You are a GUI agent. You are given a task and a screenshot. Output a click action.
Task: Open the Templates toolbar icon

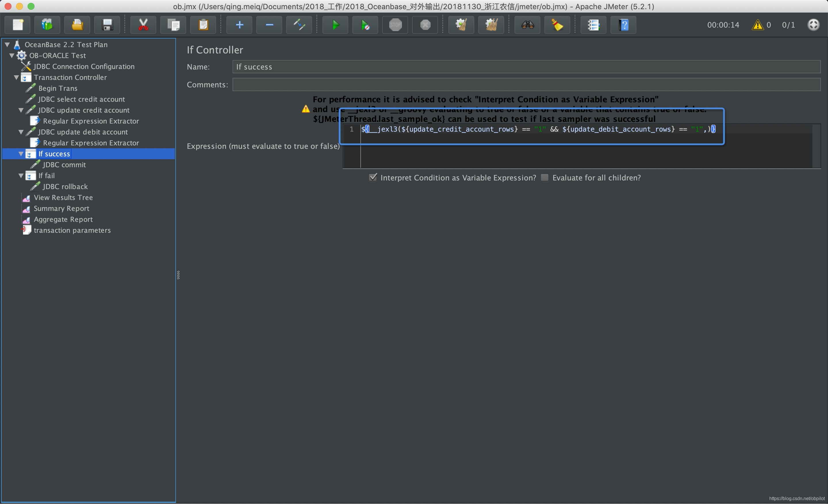click(47, 25)
